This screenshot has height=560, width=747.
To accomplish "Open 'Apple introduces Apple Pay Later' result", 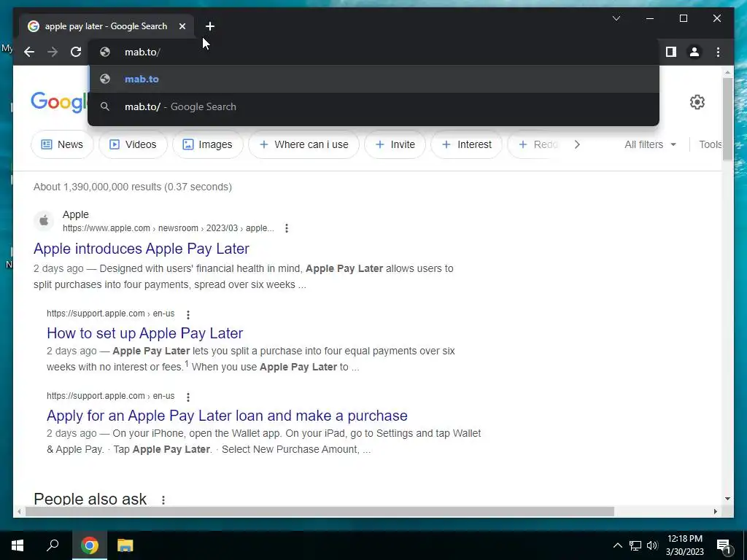I will [x=142, y=249].
